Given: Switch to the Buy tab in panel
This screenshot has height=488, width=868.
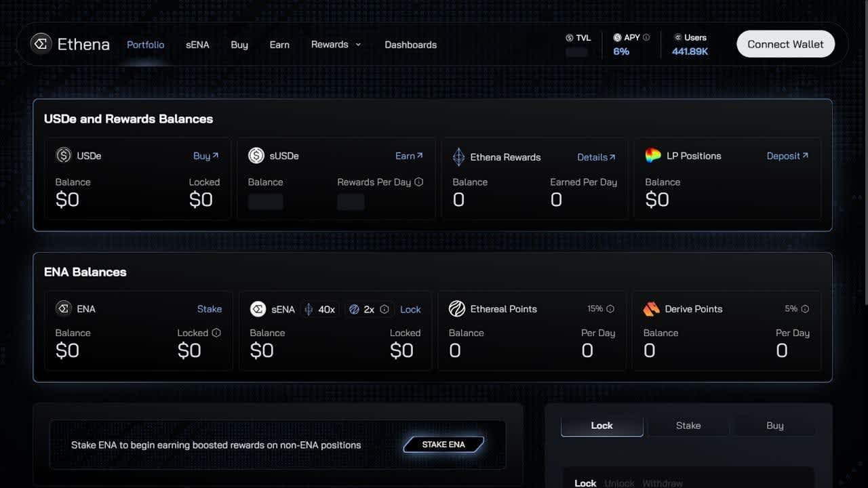Looking at the screenshot, I should pos(775,426).
